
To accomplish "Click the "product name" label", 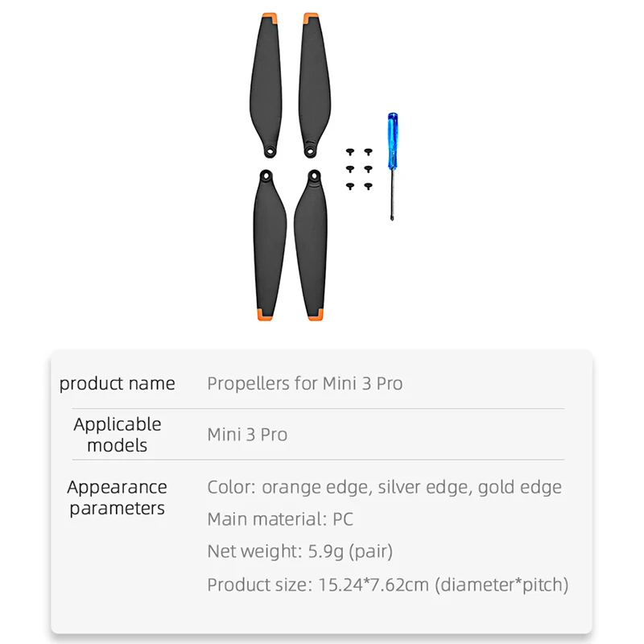I will point(118,383).
